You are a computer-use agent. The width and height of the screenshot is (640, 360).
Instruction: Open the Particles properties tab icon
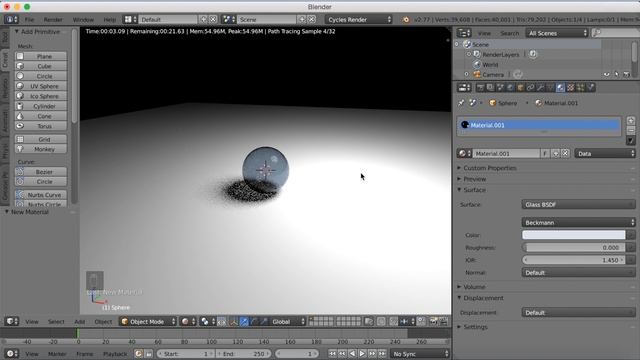[x=580, y=87]
